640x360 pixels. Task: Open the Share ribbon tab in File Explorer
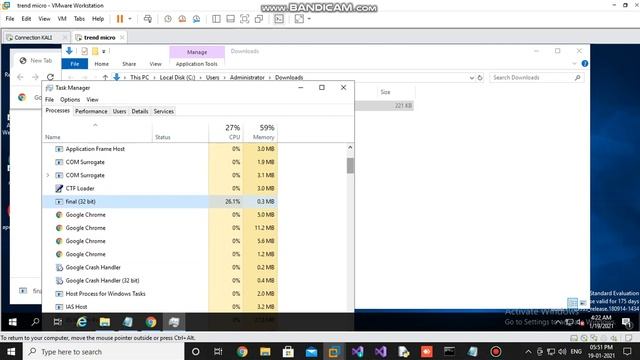(x=129, y=64)
